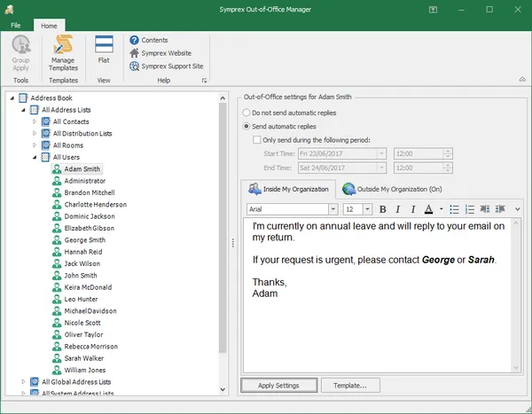The width and height of the screenshot is (532, 414).
Task: Insert a numbered list
Action: 470,209
